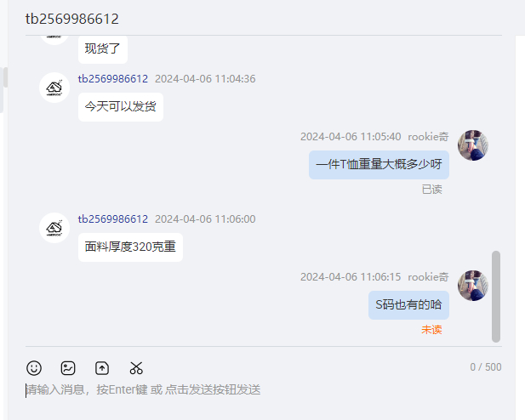Viewport: 525px width, 420px height.
Task: Click the tb2569986612 chat header title
Action: (72, 19)
